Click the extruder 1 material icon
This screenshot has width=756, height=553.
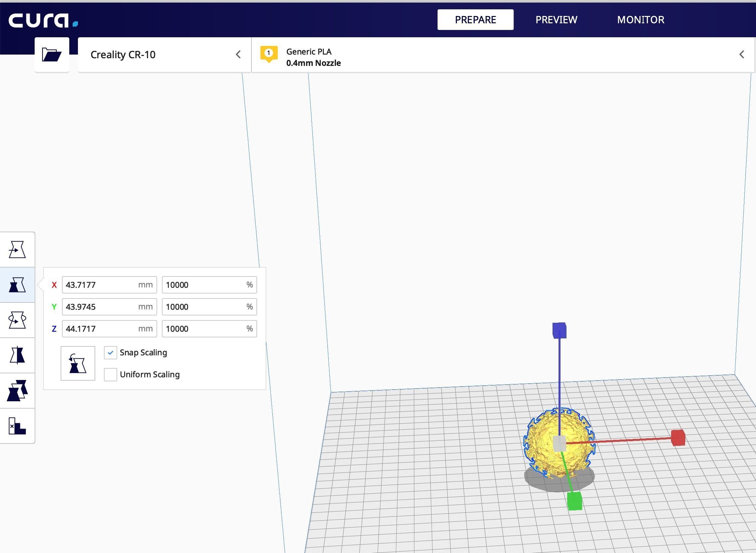[269, 54]
